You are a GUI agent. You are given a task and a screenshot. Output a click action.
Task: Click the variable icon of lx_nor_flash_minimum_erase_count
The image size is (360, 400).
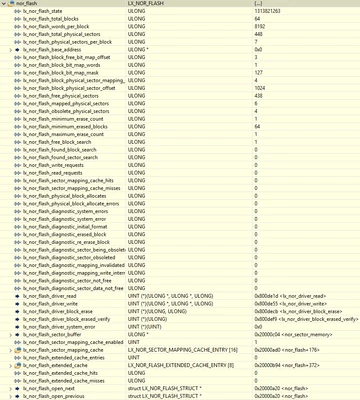click(x=17, y=119)
